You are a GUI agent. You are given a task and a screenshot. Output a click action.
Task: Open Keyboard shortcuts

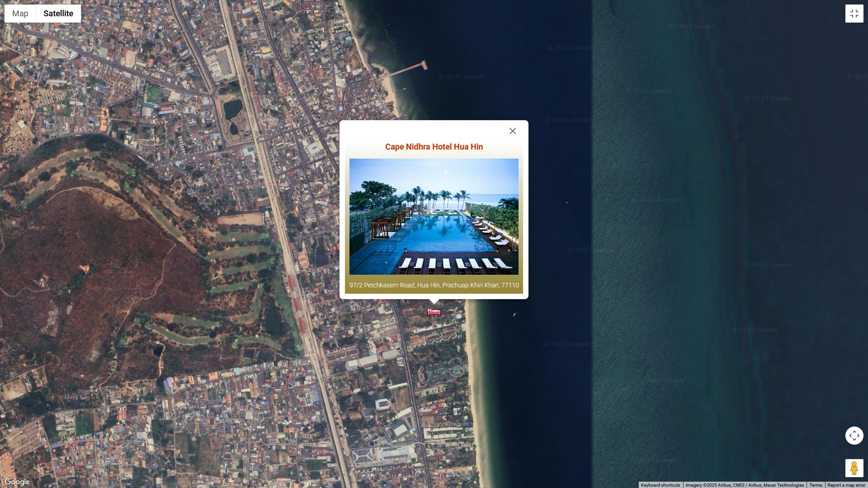pos(660,485)
